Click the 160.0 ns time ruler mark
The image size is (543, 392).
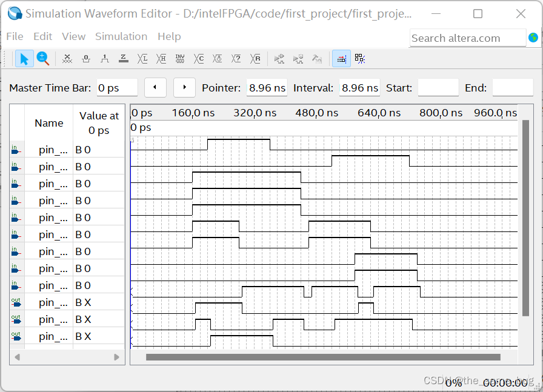click(x=193, y=113)
